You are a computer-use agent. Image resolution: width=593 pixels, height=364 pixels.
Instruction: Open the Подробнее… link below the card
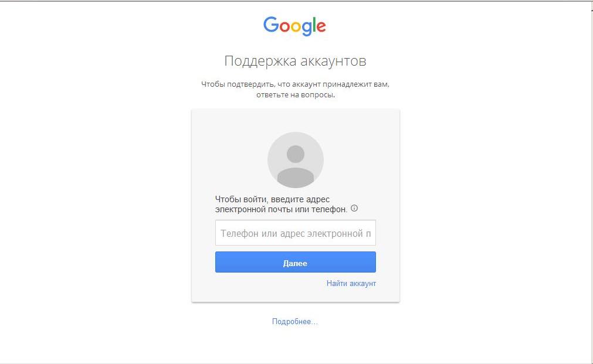point(294,322)
